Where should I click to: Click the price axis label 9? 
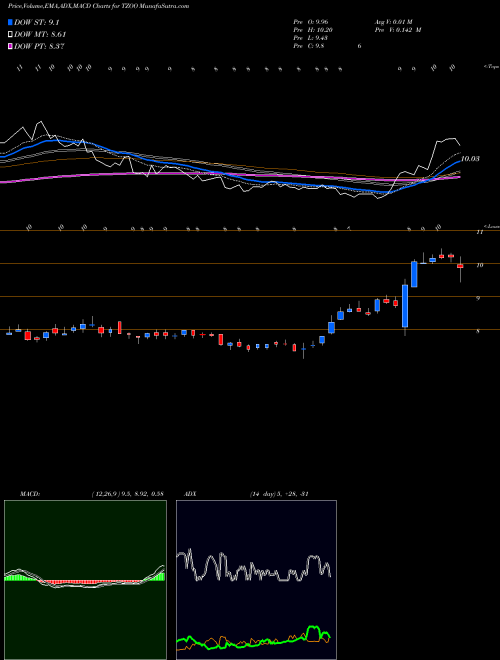click(x=478, y=298)
